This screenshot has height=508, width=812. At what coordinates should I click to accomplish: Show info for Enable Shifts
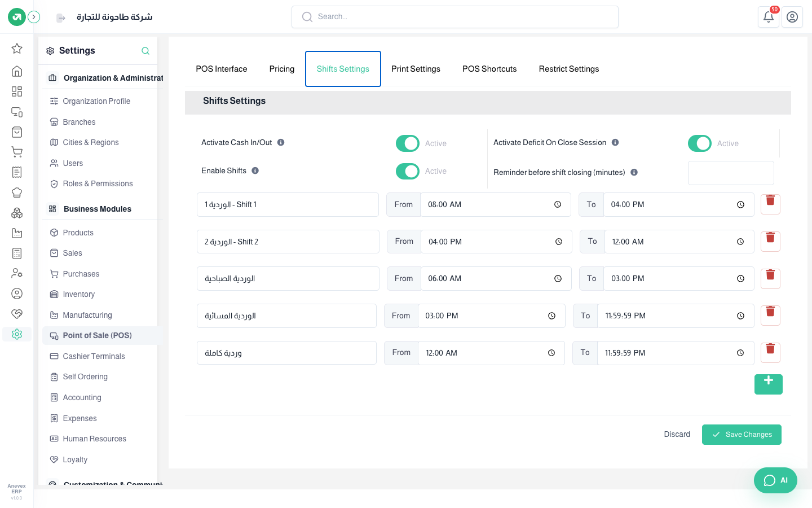(x=255, y=170)
